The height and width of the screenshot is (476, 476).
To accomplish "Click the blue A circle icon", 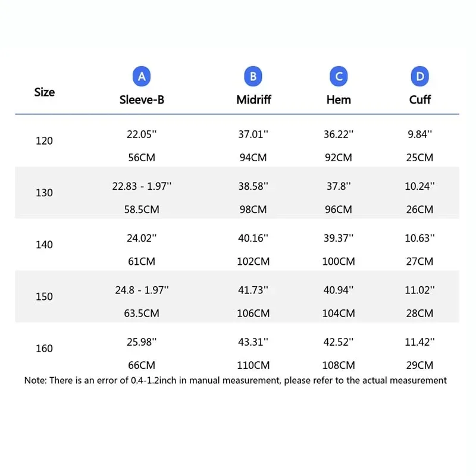I will (142, 77).
